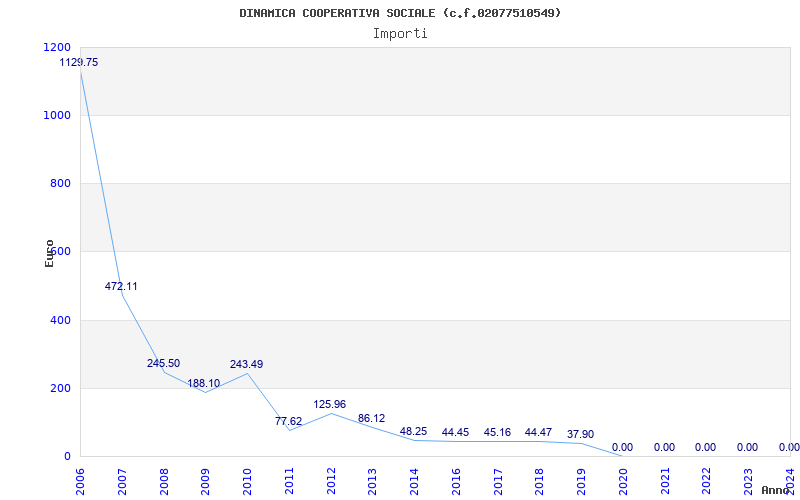
Task: Click the 2019 x-axis year label
Action: pos(581,482)
